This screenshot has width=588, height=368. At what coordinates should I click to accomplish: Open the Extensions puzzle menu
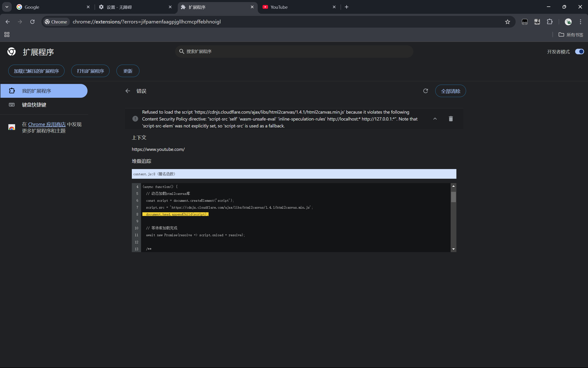(x=550, y=22)
